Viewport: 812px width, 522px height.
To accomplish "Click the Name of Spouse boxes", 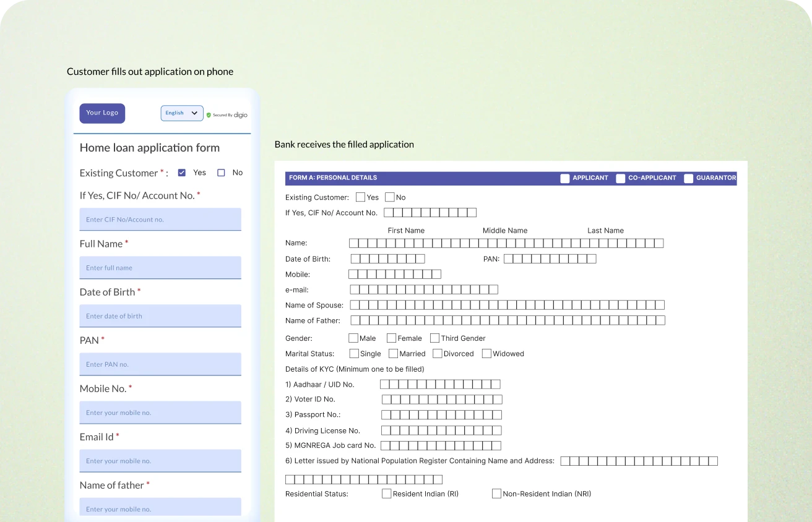I will click(x=507, y=305).
